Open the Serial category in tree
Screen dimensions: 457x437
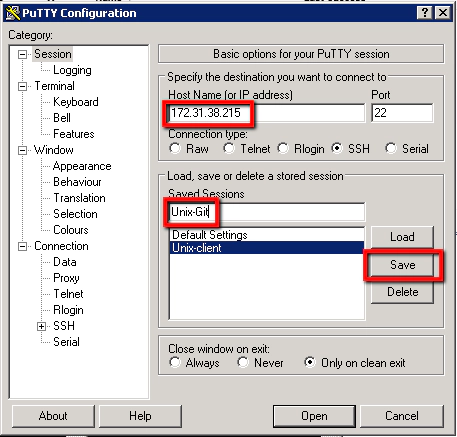coord(66,342)
